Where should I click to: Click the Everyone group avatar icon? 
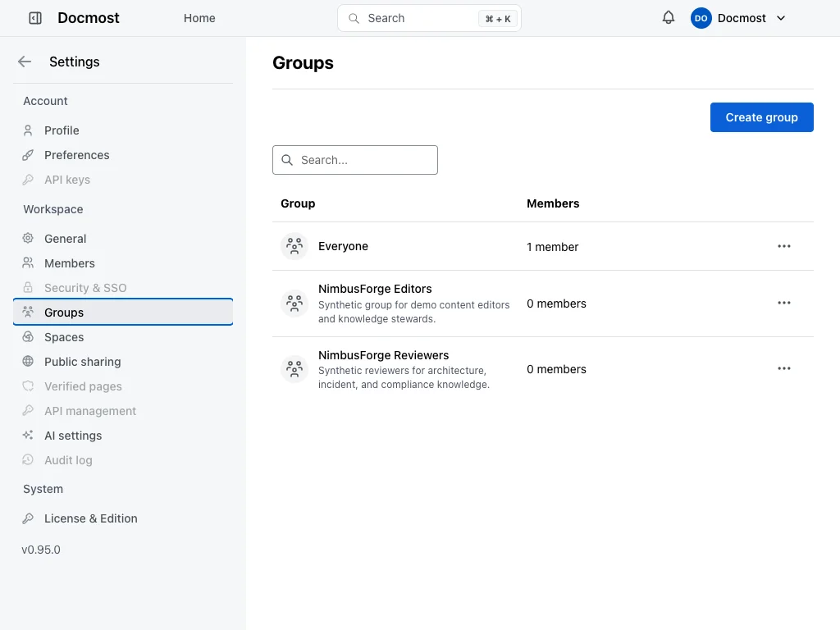294,246
